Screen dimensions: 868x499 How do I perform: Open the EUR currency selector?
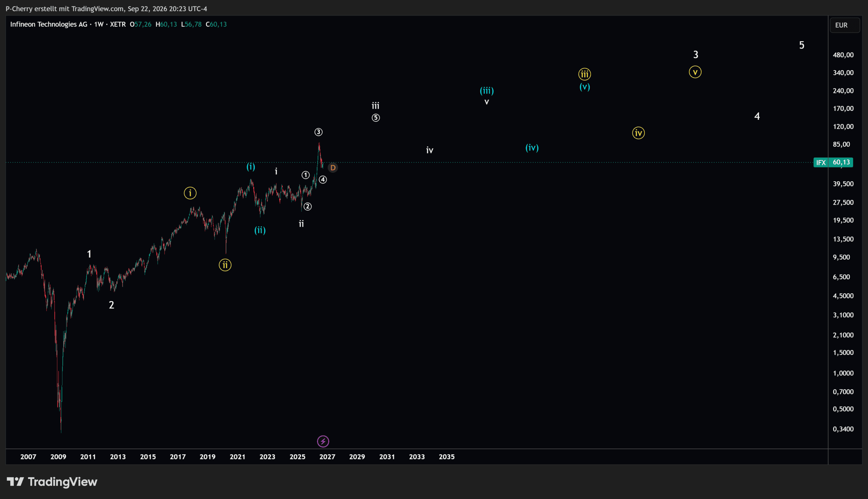coord(844,25)
